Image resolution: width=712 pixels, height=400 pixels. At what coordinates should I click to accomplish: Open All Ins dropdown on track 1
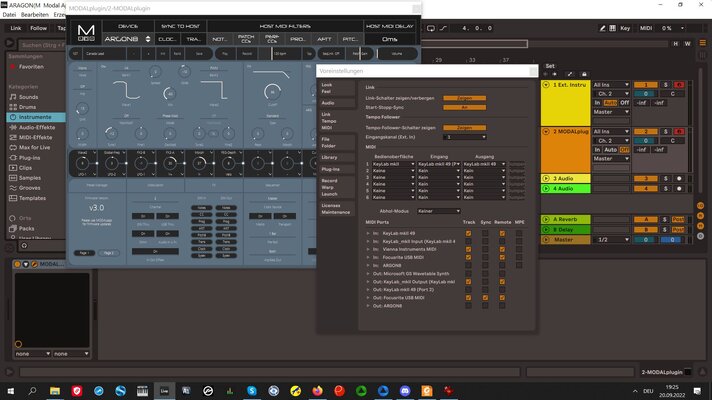point(611,85)
